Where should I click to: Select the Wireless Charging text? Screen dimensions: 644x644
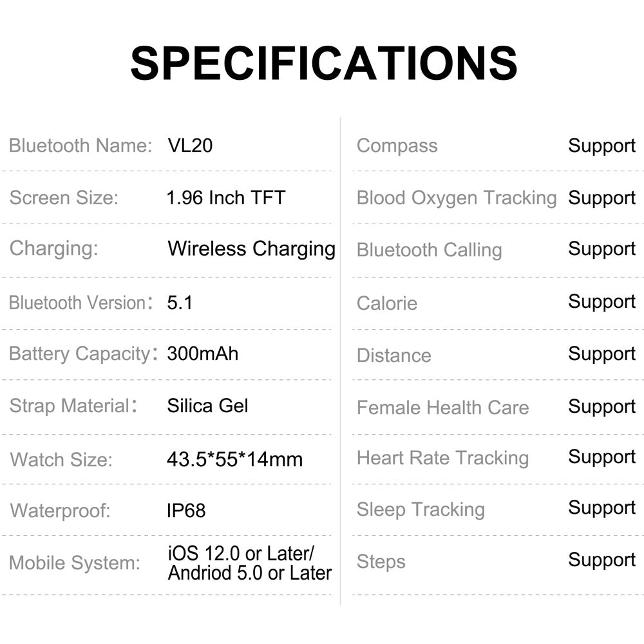pos(251,249)
